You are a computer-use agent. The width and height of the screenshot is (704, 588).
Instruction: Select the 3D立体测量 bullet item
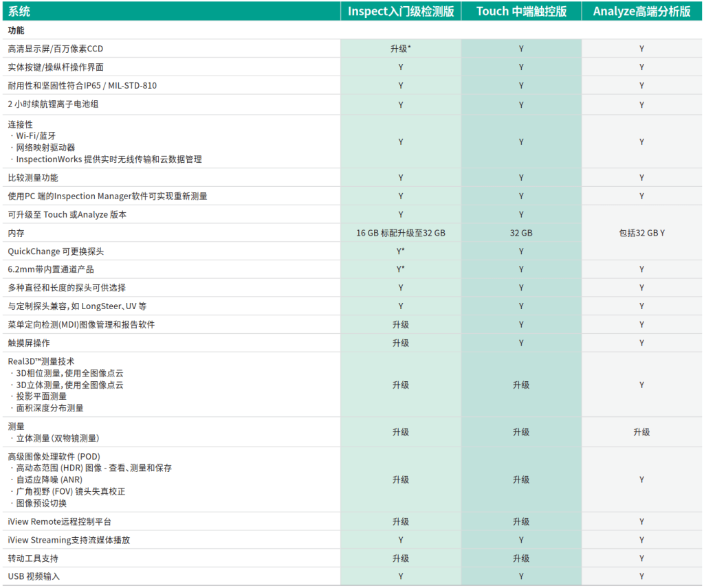click(69, 385)
